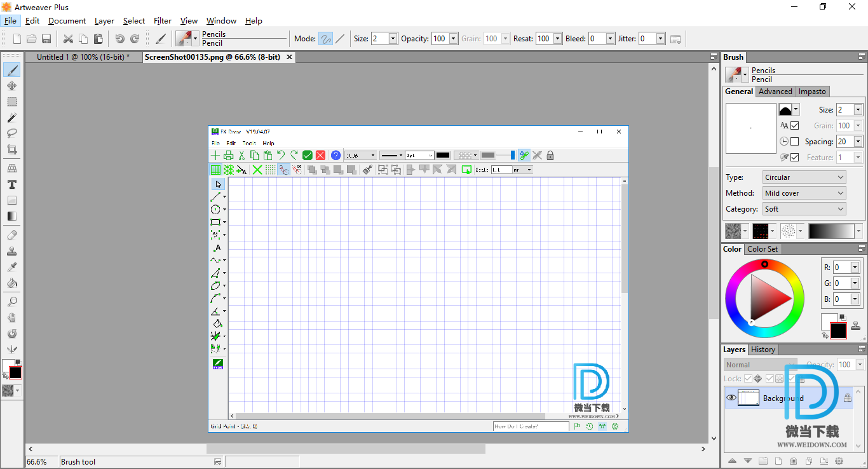Switch to the Impasto brush tab
The image size is (868, 469).
tap(812, 92)
